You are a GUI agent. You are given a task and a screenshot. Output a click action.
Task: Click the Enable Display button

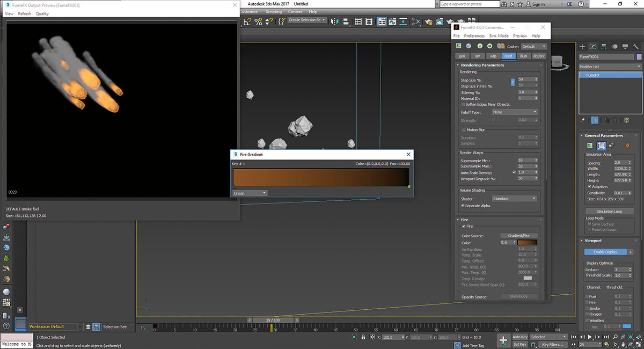(605, 252)
